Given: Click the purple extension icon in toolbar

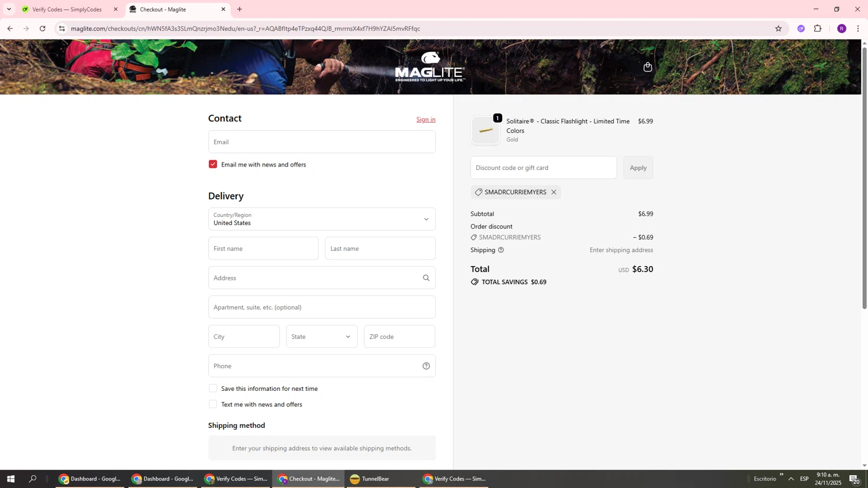Looking at the screenshot, I should (801, 28).
